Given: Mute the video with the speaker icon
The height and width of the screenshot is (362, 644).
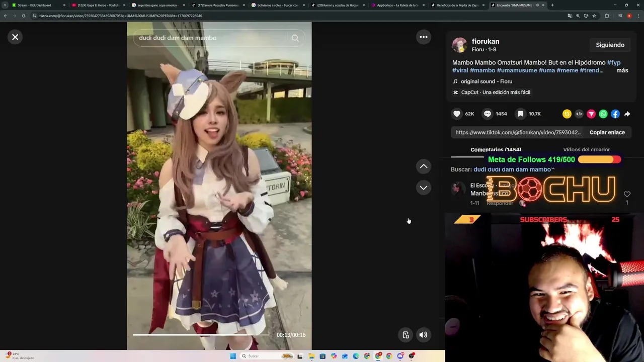Looking at the screenshot, I should coord(424,335).
